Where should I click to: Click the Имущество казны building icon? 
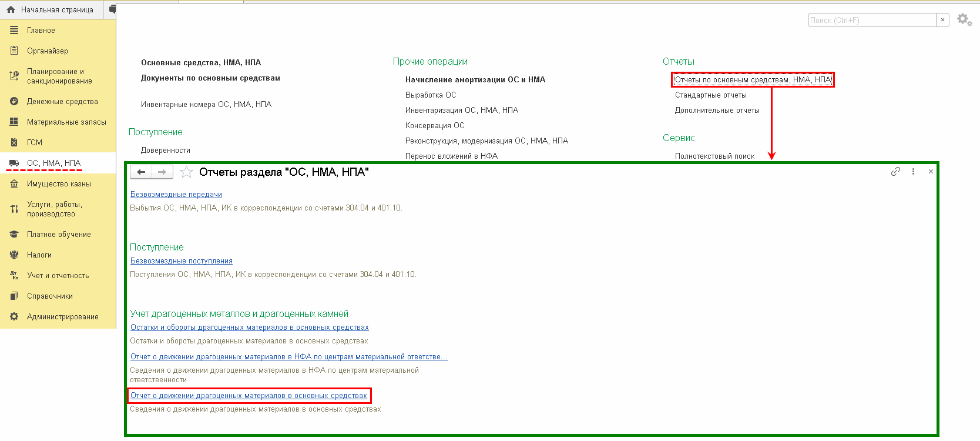(14, 183)
